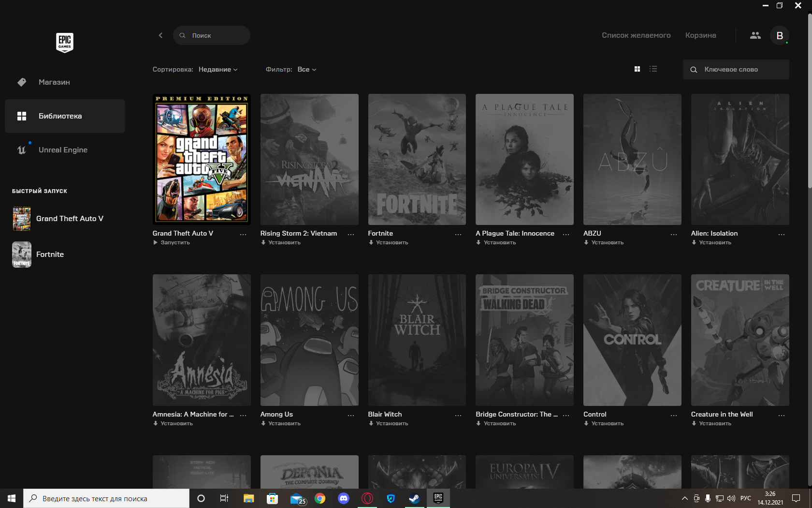Switch to grid view

coord(637,69)
